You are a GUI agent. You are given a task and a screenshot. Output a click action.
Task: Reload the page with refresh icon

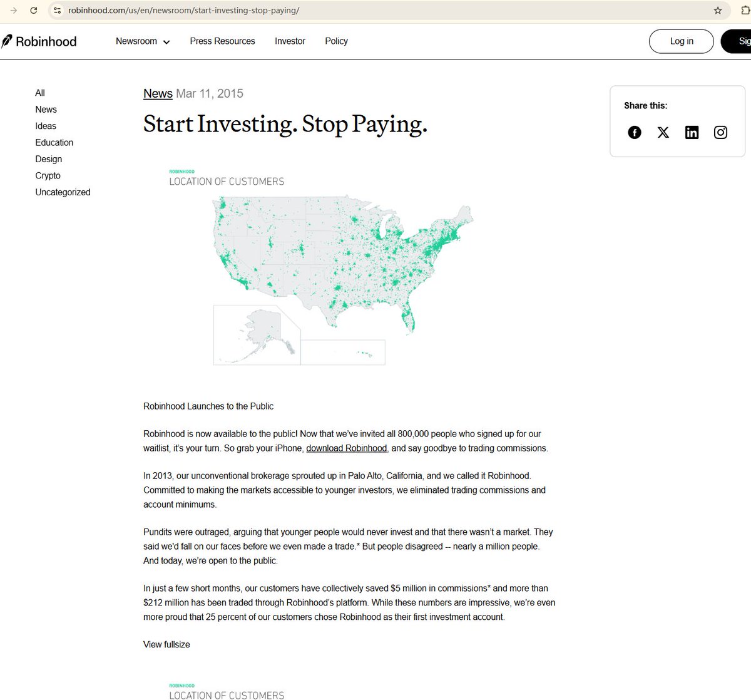34,11
